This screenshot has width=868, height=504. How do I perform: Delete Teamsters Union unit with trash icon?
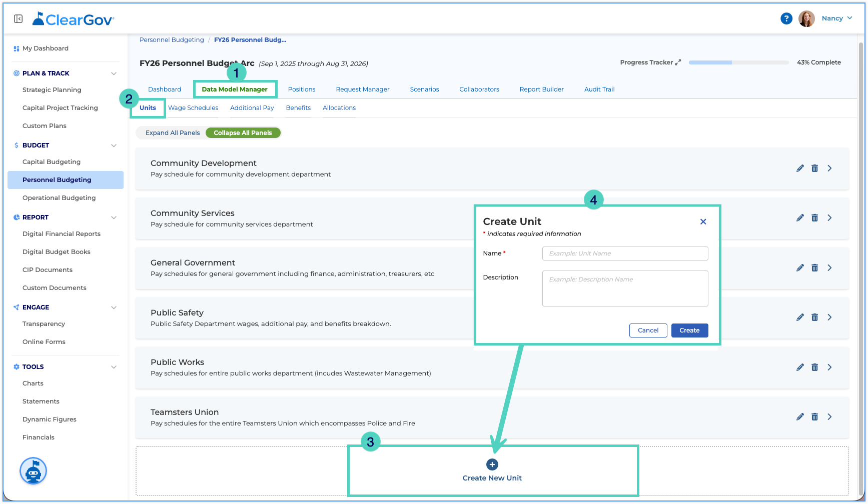[814, 416]
